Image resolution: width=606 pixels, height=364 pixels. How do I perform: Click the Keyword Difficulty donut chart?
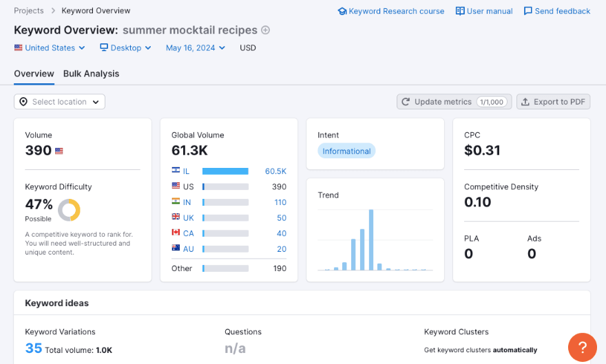pos(69,210)
